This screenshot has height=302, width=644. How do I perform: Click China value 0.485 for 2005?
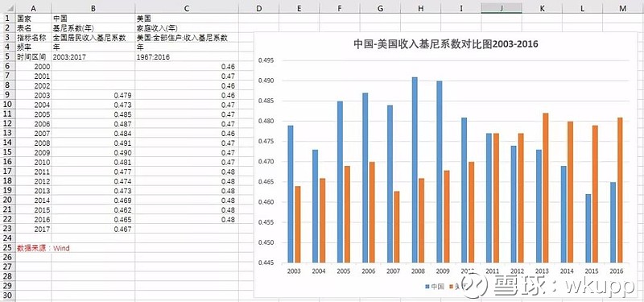coord(93,114)
